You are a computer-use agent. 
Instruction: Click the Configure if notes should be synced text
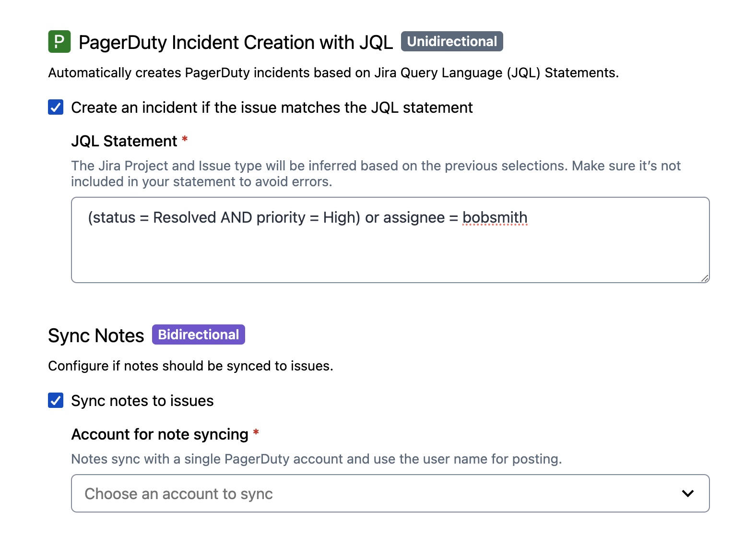190,366
